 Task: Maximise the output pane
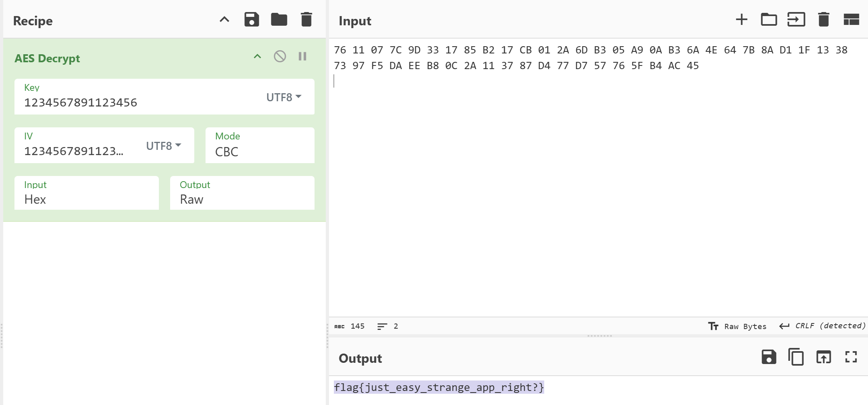click(851, 357)
